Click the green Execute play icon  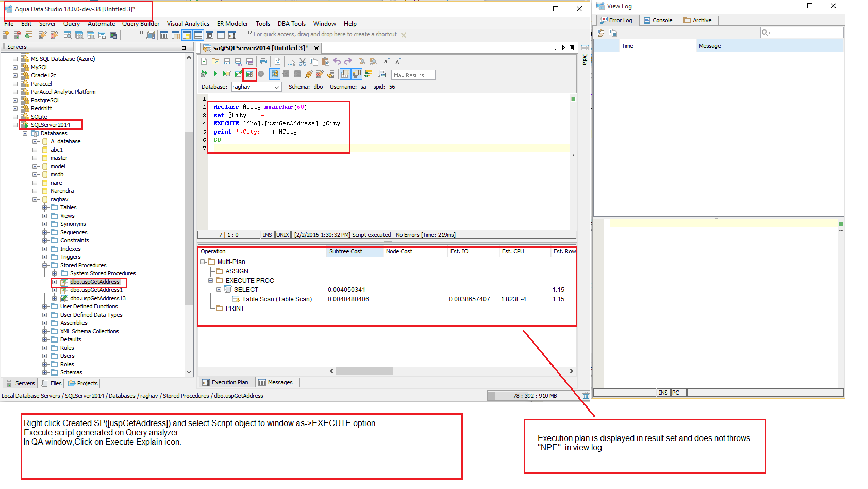tap(215, 74)
